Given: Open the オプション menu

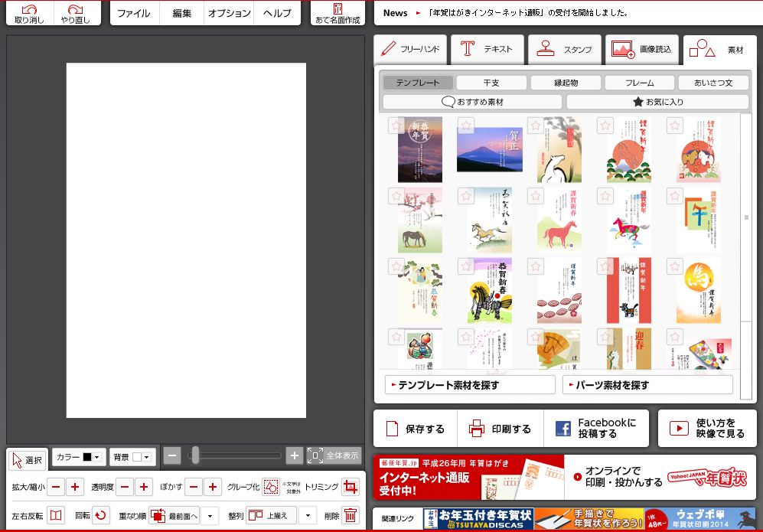Looking at the screenshot, I should (229, 13).
